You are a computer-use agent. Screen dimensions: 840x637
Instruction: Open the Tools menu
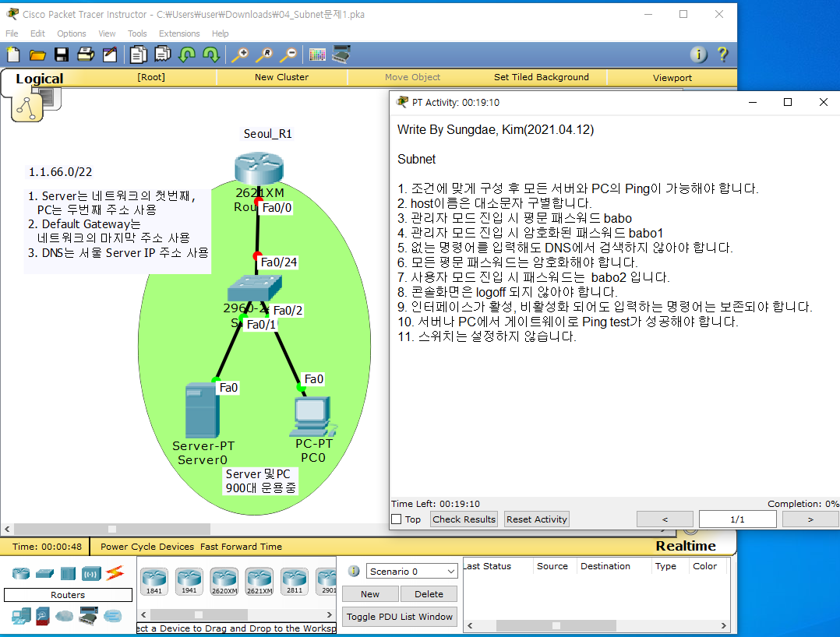click(x=137, y=33)
